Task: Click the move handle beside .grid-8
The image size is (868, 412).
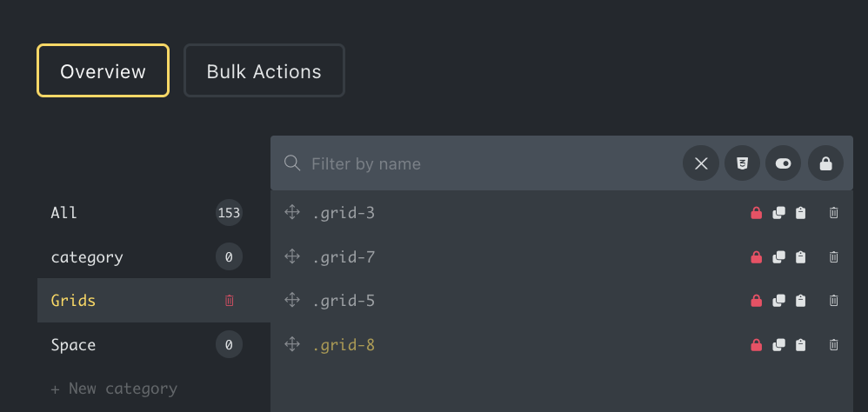Action: 291,344
